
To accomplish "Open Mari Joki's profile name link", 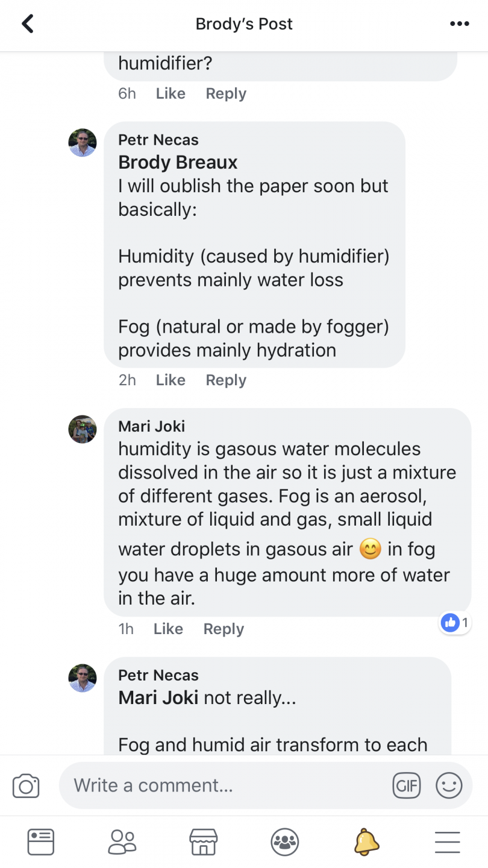I will (x=152, y=426).
